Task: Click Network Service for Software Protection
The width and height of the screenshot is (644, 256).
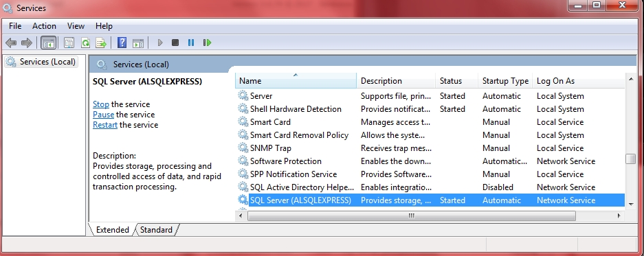Action: [x=566, y=161]
